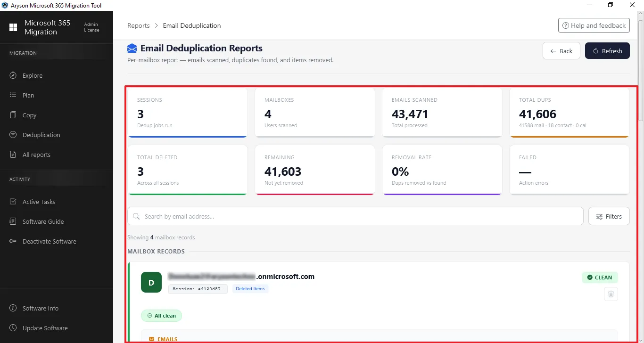Open the Copy migration section
Image resolution: width=644 pixels, height=343 pixels.
point(29,115)
